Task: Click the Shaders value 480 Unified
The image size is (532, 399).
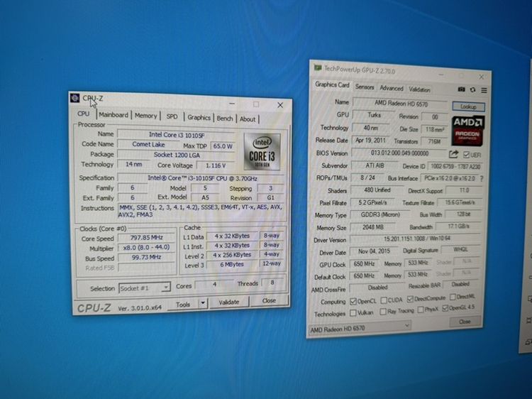Action: 377,190
